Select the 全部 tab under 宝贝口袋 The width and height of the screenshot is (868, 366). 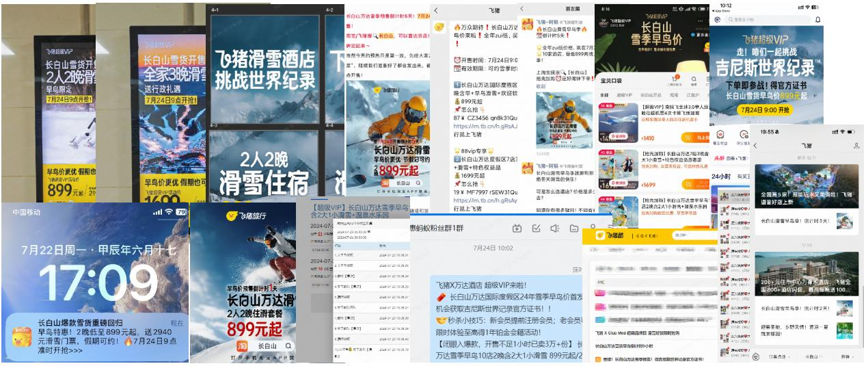(604, 95)
